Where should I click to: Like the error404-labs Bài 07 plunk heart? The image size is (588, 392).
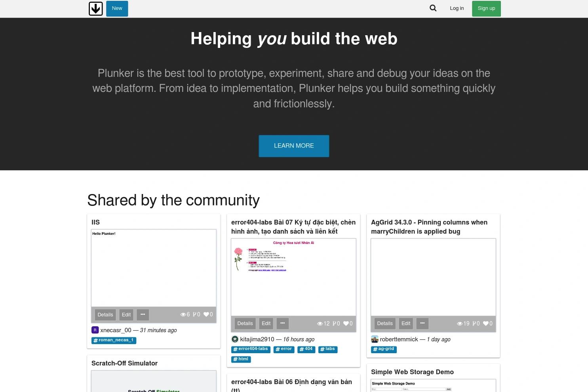coord(346,324)
